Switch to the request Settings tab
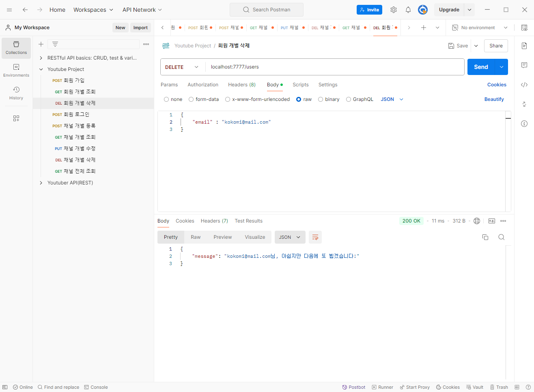 pyautogui.click(x=328, y=85)
